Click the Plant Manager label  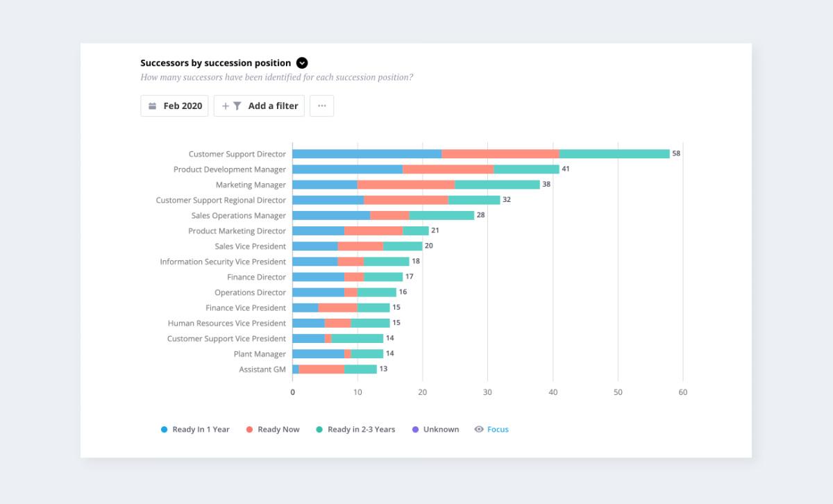260,354
